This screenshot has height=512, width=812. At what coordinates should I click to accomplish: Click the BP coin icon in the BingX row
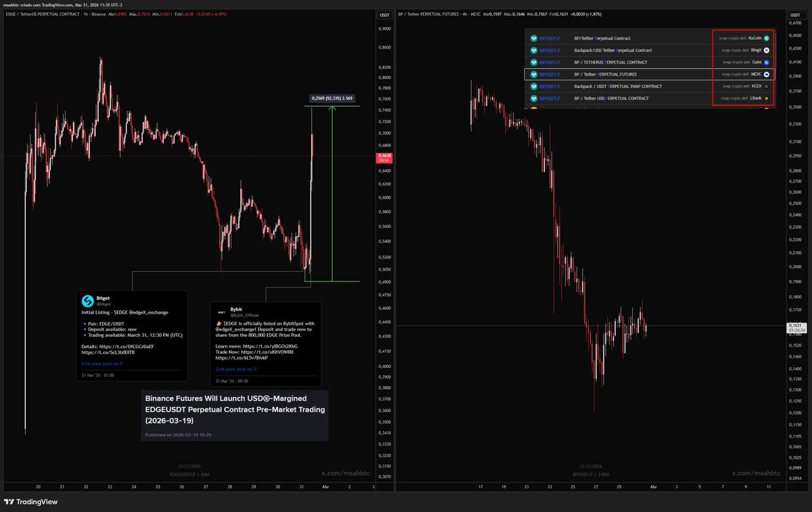click(533, 50)
